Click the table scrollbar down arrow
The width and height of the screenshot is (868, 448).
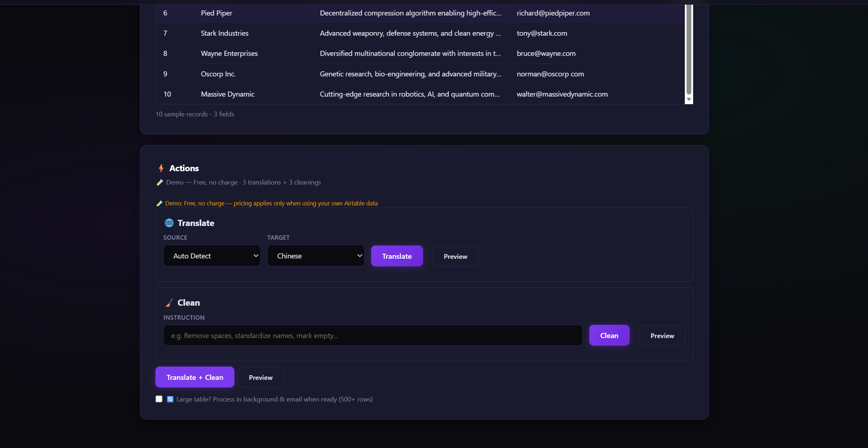click(689, 99)
